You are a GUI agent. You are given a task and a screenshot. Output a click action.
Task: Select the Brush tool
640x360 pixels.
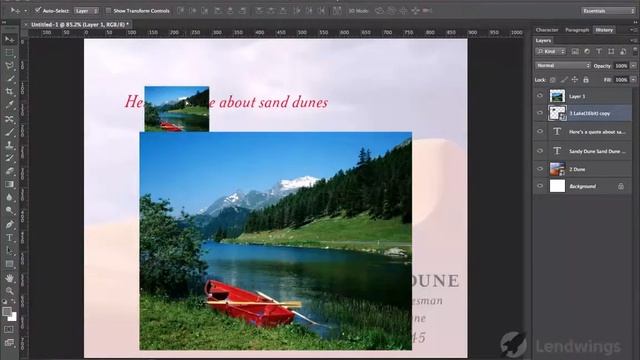(x=9, y=132)
